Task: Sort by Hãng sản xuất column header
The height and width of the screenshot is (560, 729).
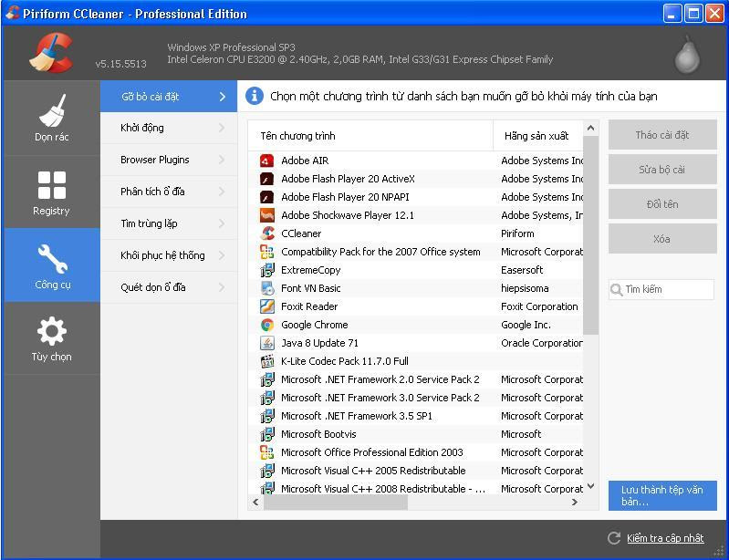Action: (x=537, y=136)
